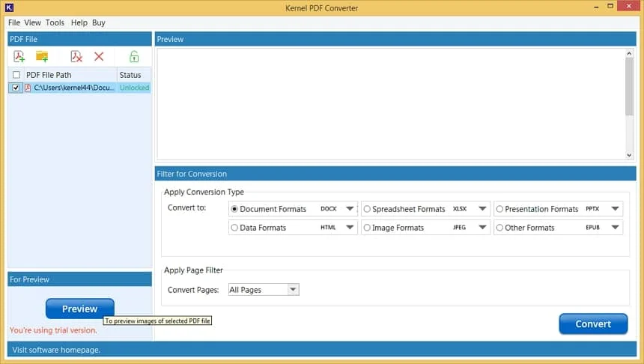The height and width of the screenshot is (364, 644).
Task: Open the Convert Pages dropdown
Action: (293, 290)
